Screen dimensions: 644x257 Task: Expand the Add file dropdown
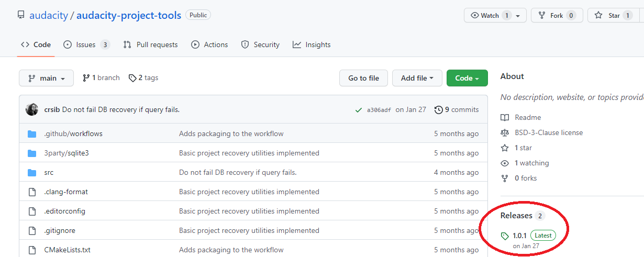point(417,78)
